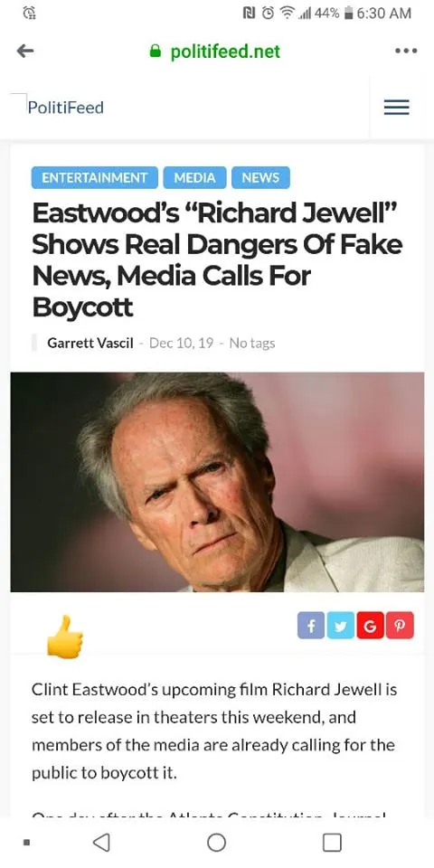Image resolution: width=434 pixels, height=868 pixels.
Task: Pin the article on Pinterest
Action: (400, 626)
